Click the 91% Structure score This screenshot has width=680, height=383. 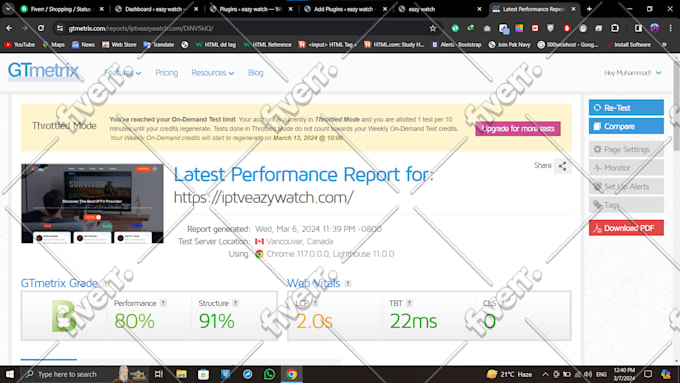tap(216, 321)
